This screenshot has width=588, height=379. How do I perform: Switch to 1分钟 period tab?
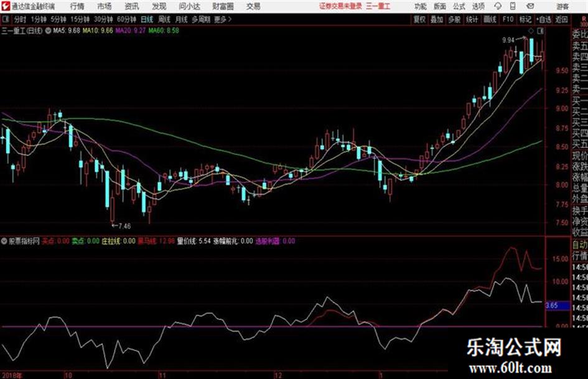(x=39, y=19)
